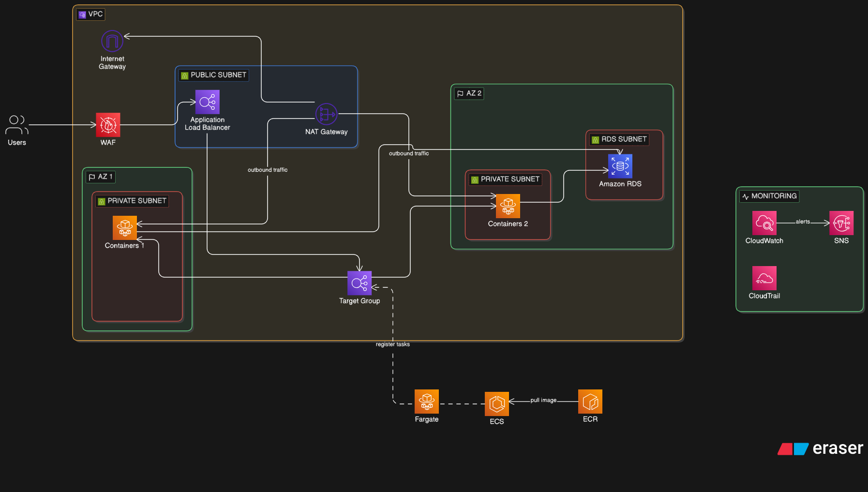The height and width of the screenshot is (492, 868).
Task: Click the "Application Load Balancer" text label
Action: [208, 124]
